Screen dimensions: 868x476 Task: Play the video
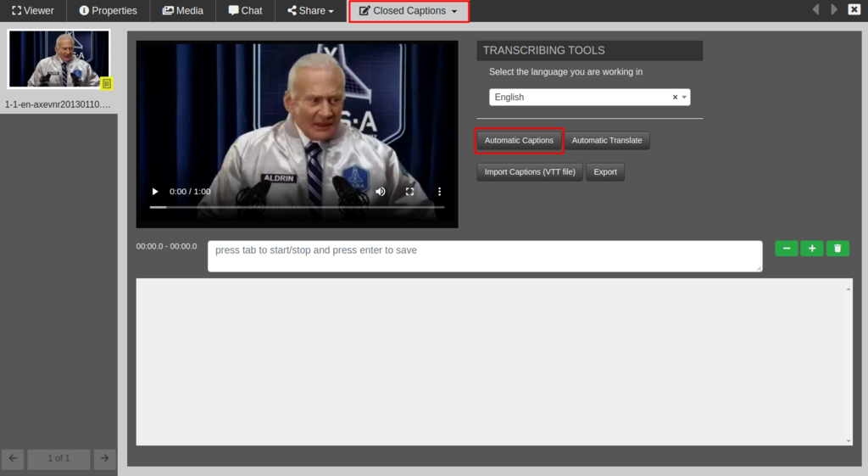click(x=155, y=191)
